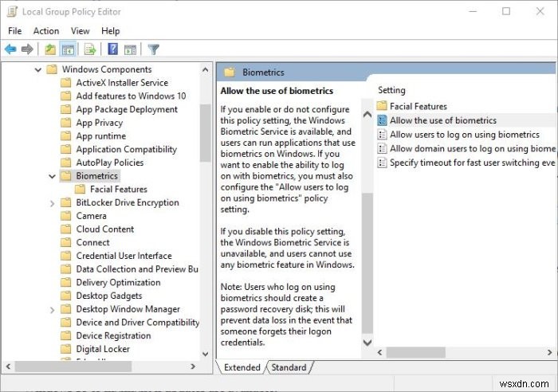Click the App Privacy folder icon
558x392 pixels.
pos(66,123)
